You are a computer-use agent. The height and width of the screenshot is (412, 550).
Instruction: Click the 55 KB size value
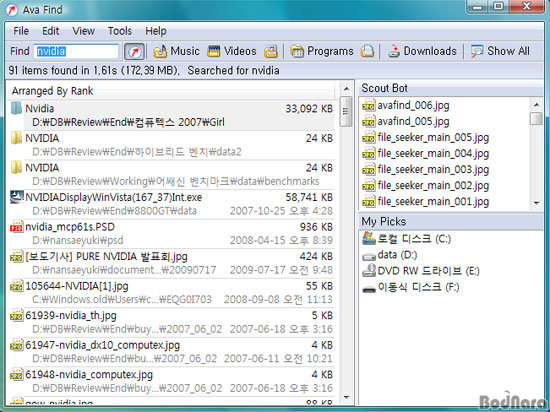click(x=319, y=286)
